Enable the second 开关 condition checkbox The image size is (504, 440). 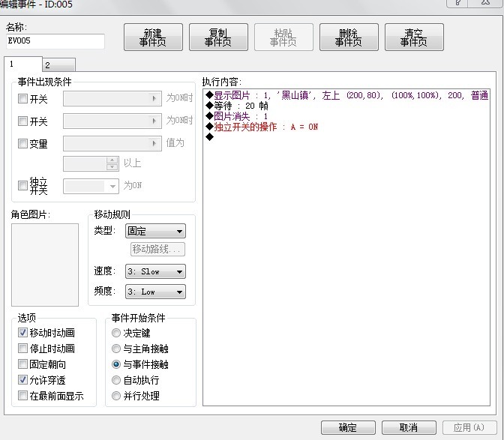point(22,121)
